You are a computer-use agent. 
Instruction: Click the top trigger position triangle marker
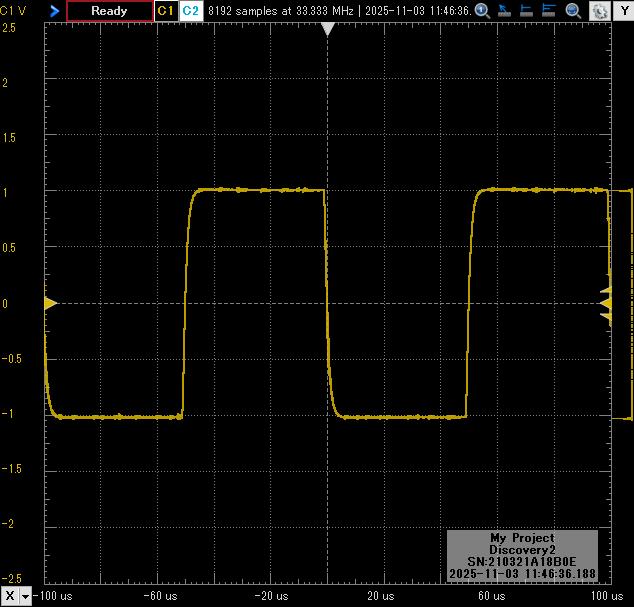click(326, 30)
